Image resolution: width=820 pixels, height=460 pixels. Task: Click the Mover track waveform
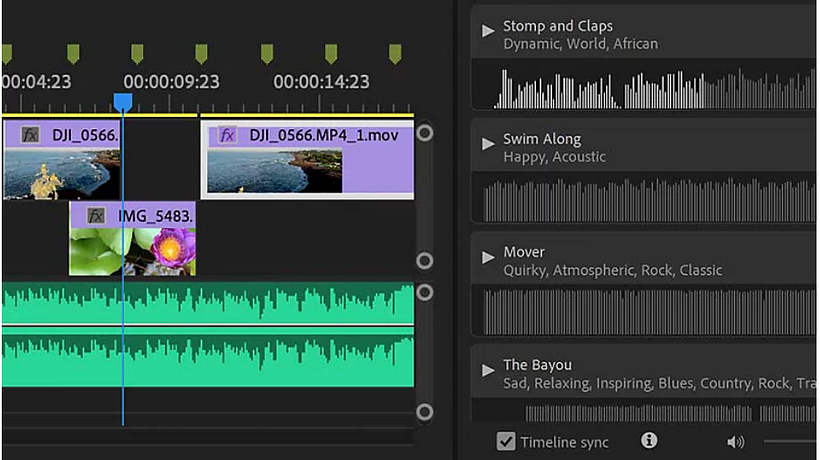pos(650,311)
